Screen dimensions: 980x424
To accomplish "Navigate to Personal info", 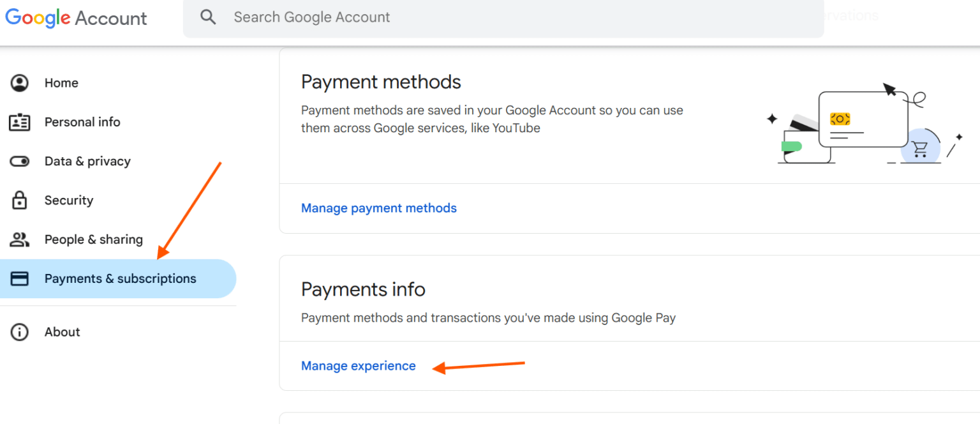I will click(82, 121).
